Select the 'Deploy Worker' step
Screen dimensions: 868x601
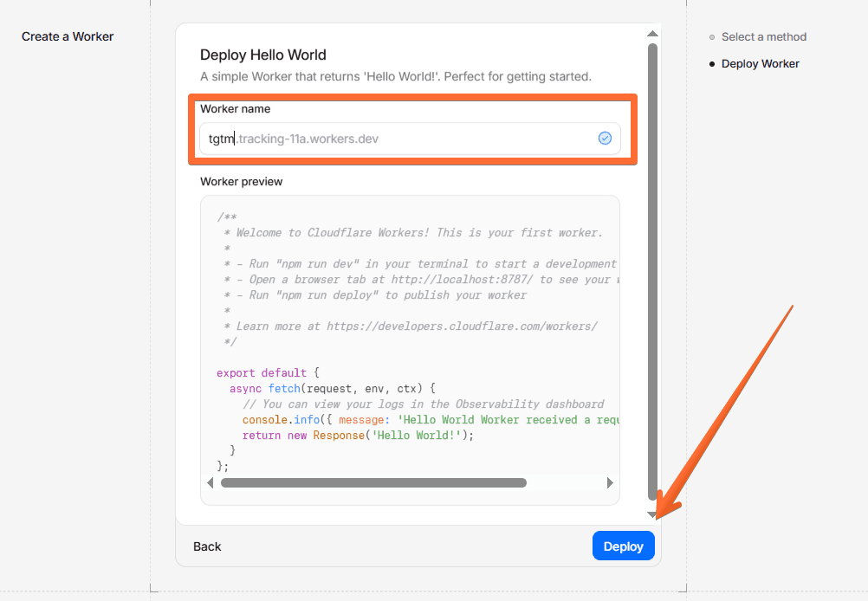760,64
